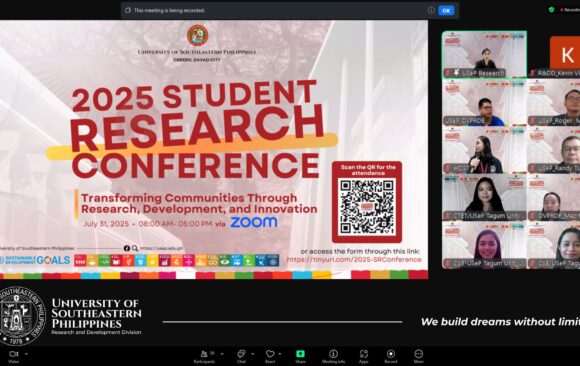The width and height of the screenshot is (580, 366).
Task: Open Meeting info
Action: point(333,356)
